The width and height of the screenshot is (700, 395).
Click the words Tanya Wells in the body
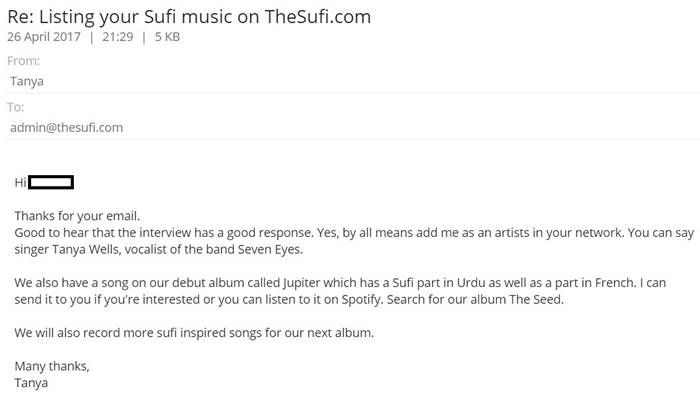pos(86,249)
